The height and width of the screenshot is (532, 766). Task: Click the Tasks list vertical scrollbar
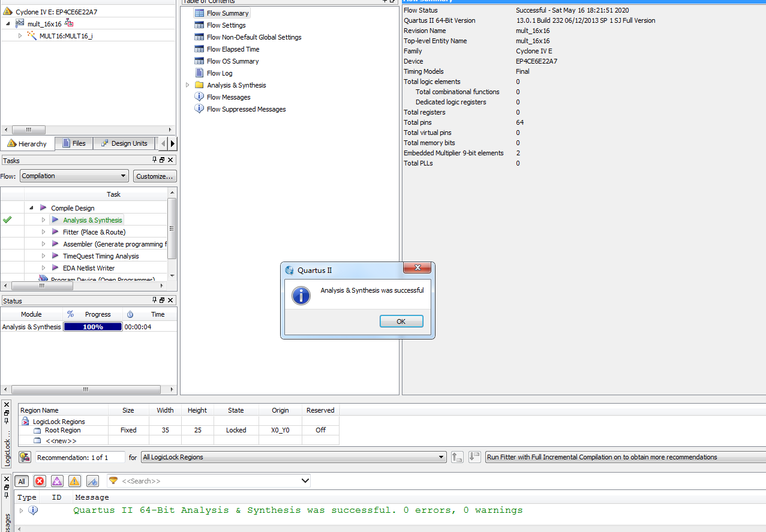[x=172, y=228]
